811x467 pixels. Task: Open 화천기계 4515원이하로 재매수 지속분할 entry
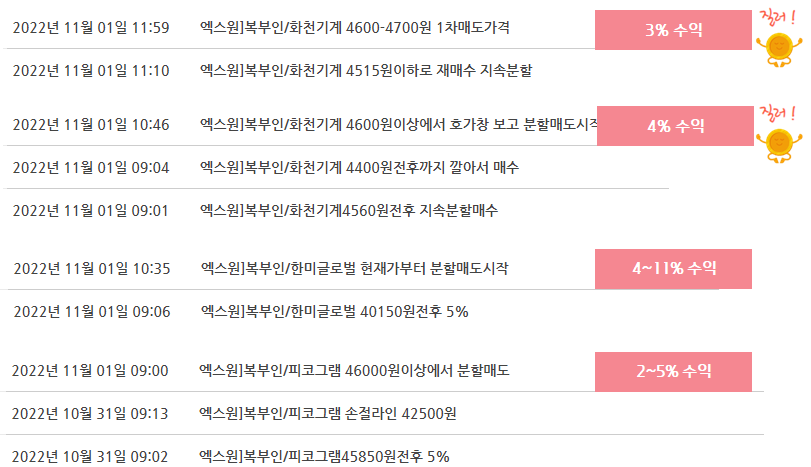pos(366,70)
